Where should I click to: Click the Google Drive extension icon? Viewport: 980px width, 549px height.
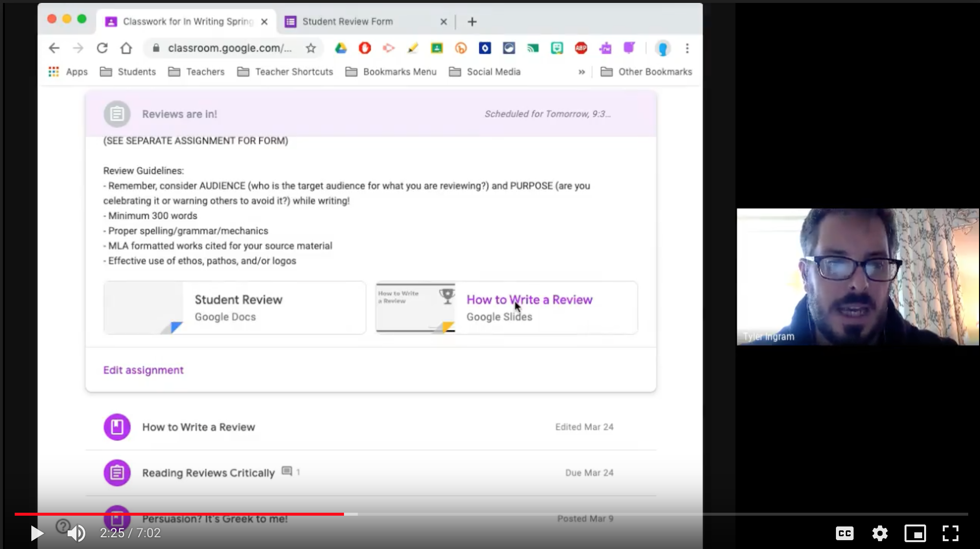[x=341, y=48]
